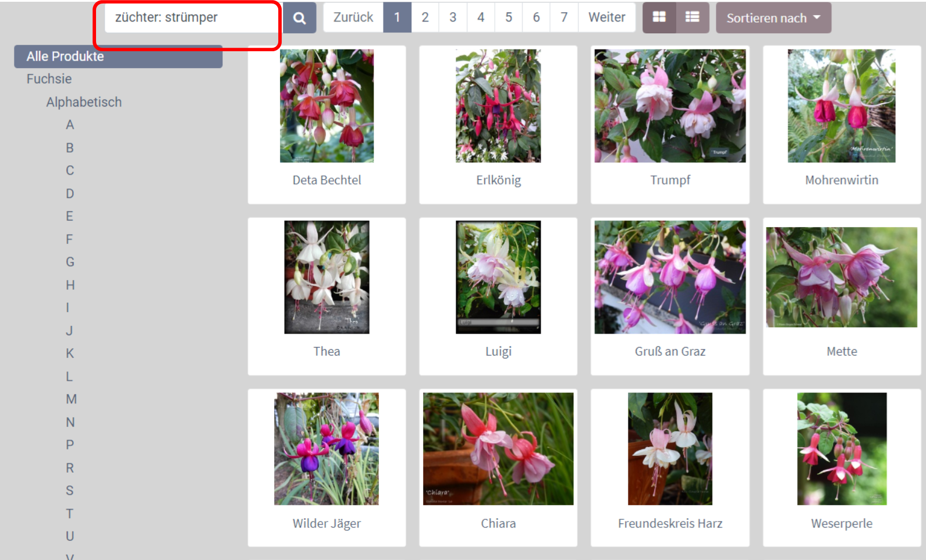Image resolution: width=926 pixels, height=560 pixels.
Task: Open the Fuchsie category
Action: [x=49, y=79]
